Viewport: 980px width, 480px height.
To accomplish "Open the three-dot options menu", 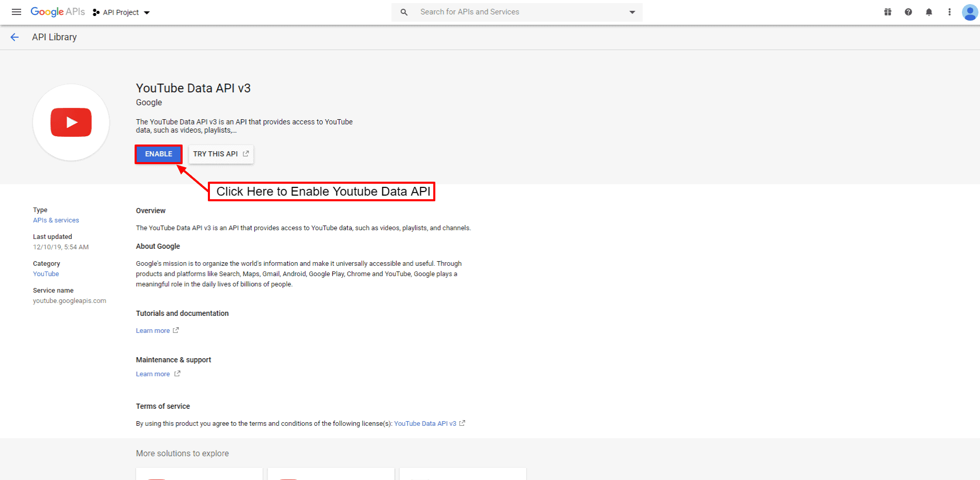I will point(950,12).
